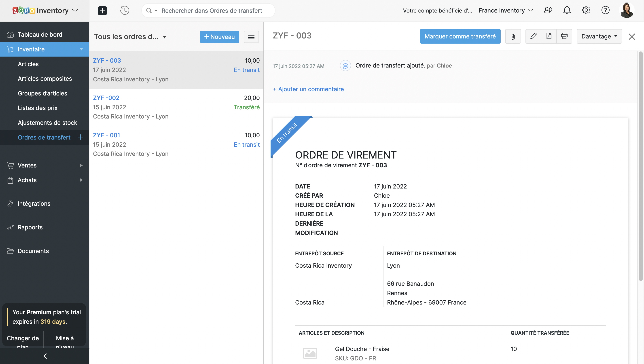Click the edit pencil icon

click(533, 36)
